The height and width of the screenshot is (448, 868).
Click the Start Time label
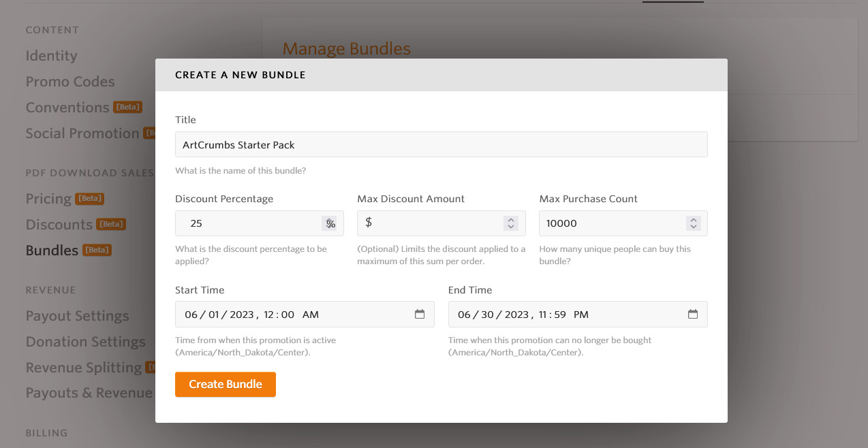[200, 290]
